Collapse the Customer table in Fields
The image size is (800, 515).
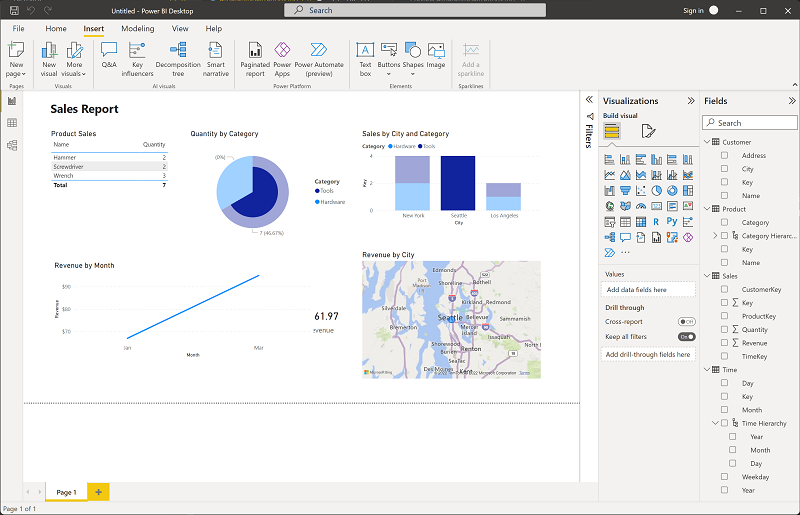point(707,142)
